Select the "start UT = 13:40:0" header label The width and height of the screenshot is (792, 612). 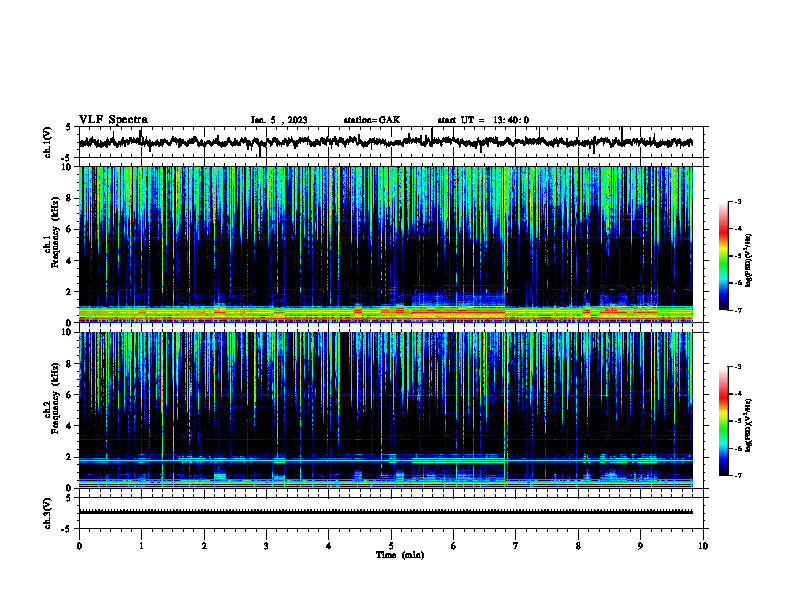[x=483, y=120]
